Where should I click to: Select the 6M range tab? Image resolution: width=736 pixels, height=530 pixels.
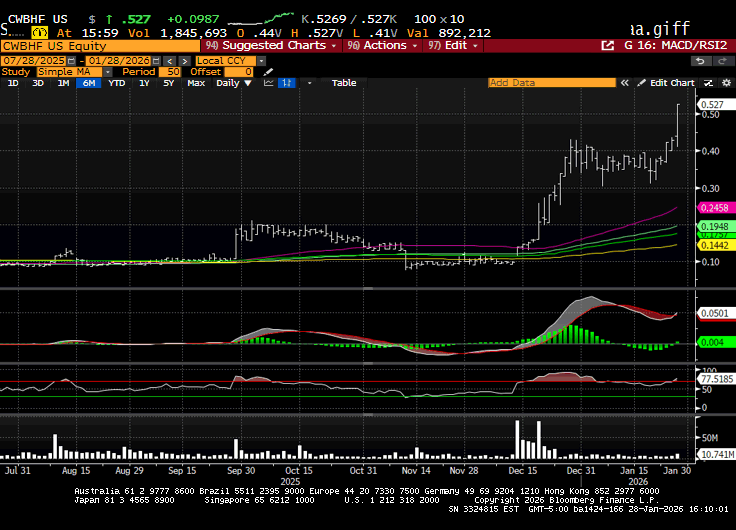pyautogui.click(x=89, y=83)
